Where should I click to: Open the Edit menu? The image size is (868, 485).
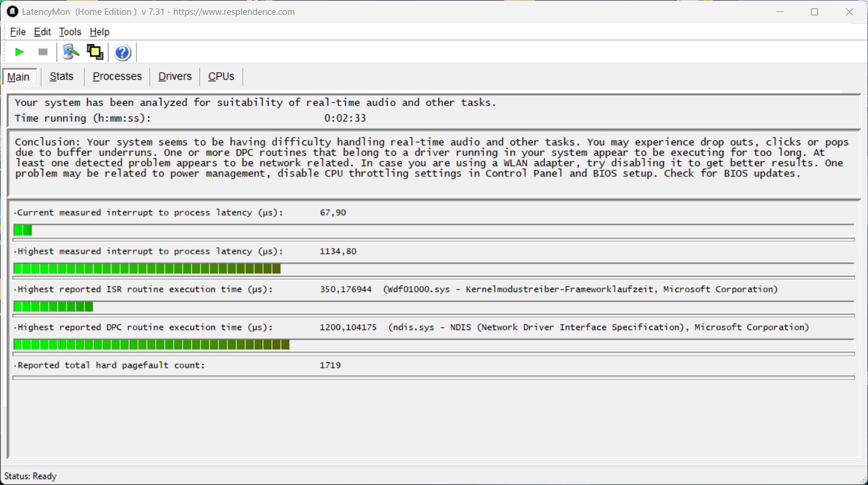(x=42, y=32)
